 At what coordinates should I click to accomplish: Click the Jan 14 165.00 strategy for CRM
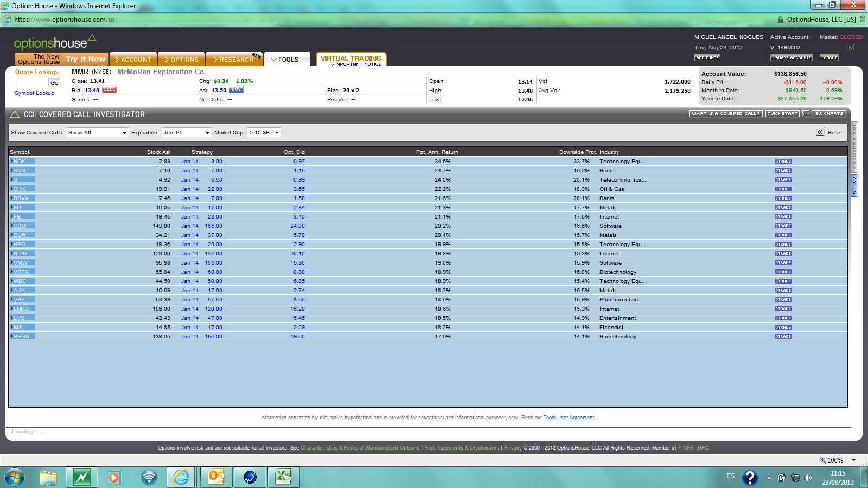(202, 226)
